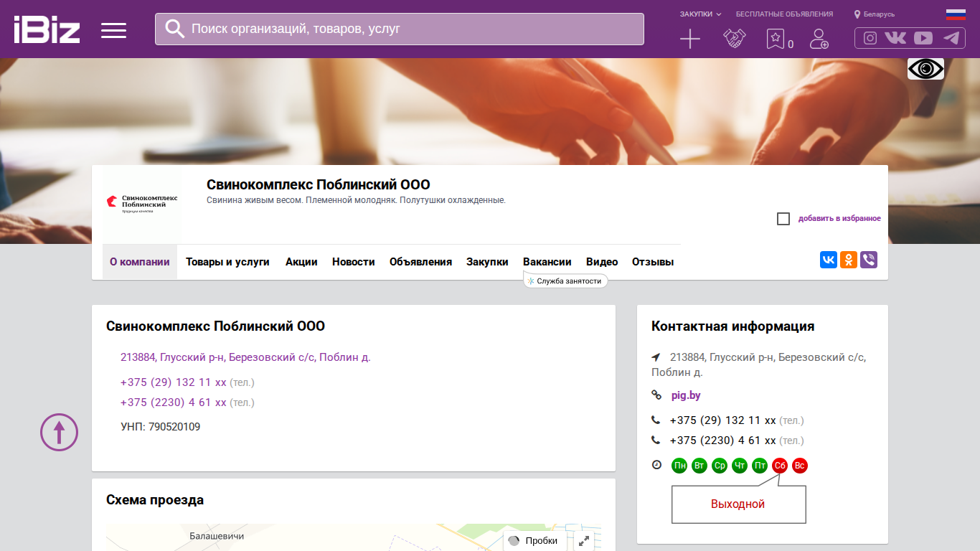The height and width of the screenshot is (551, 980).
Task: Reveal contact panel phone +375 (29) 132 11 xx
Action: [x=723, y=420]
